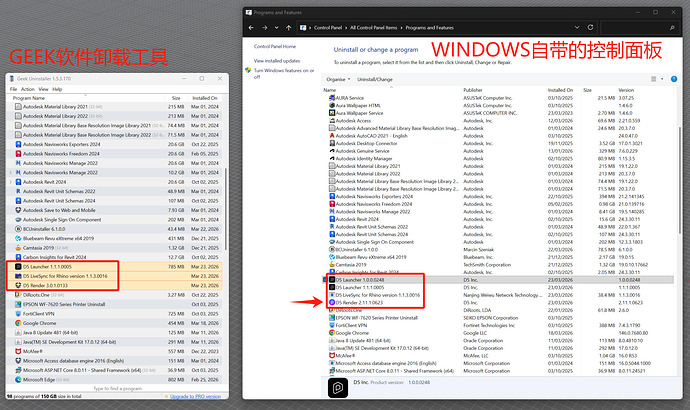Click the 'Type to find a program' field

click(x=117, y=388)
